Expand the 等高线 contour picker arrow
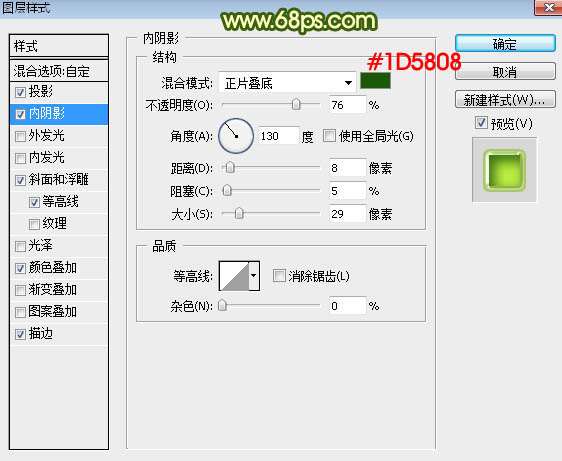 [254, 276]
